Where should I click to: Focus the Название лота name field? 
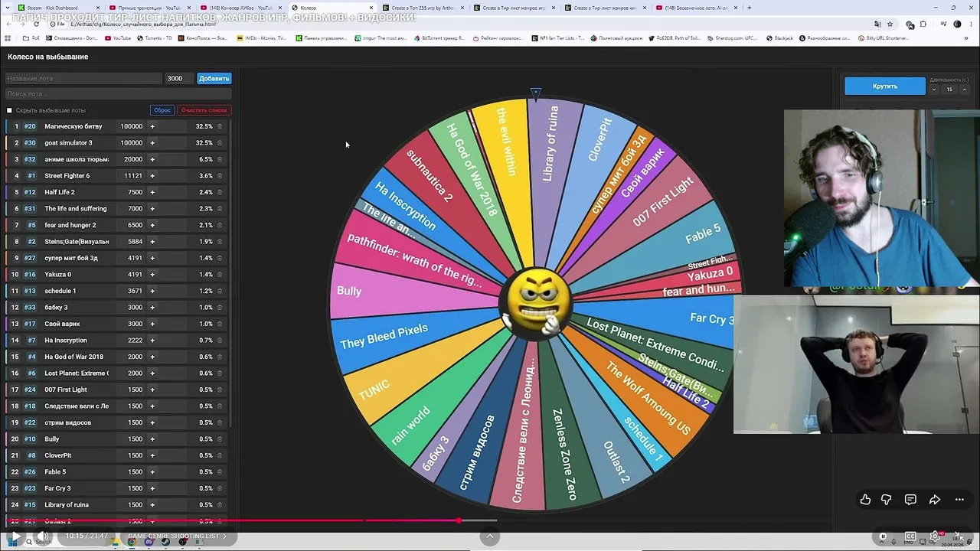[x=83, y=78]
